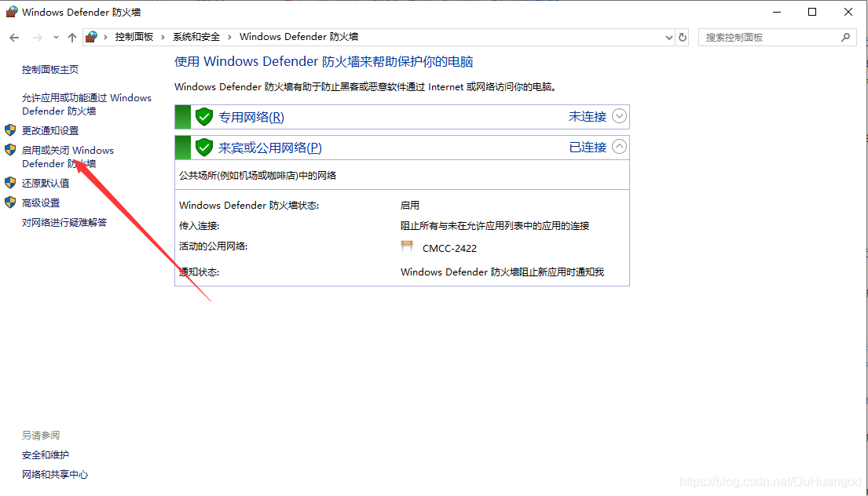Viewport: 868px width, 496px height.
Task: Click the 已连接 status text
Action: click(588, 147)
